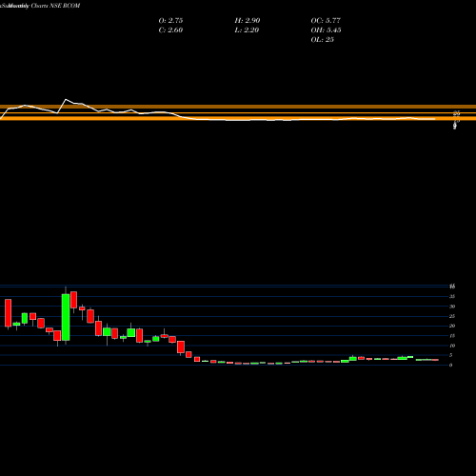Click the 30 price axis label
The image size is (476, 476).
pyautogui.click(x=452, y=307)
